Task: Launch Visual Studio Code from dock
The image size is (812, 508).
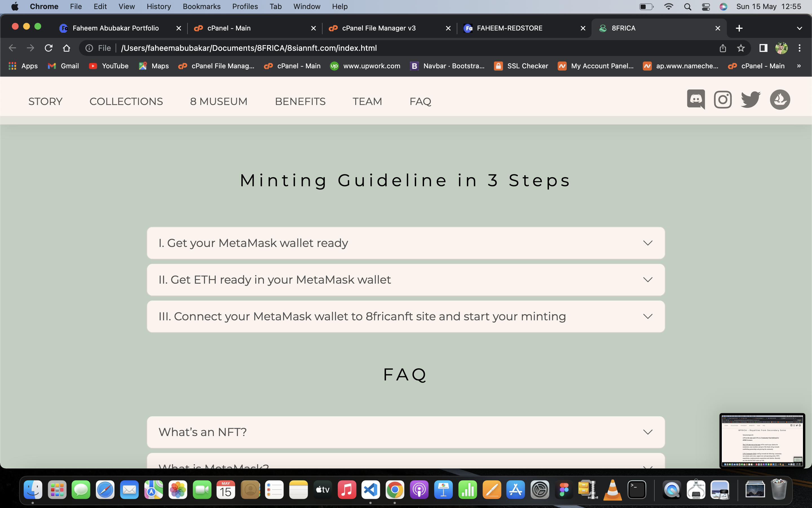Action: point(370,490)
